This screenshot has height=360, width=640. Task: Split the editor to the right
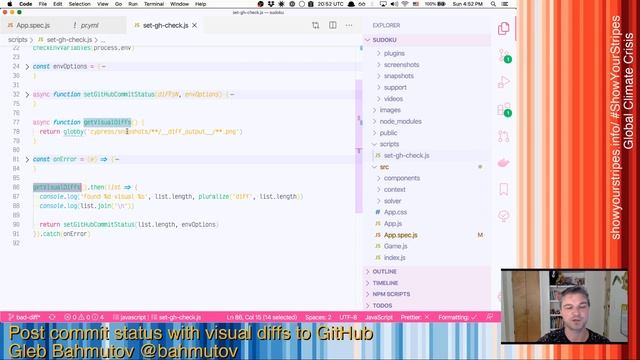pos(333,25)
